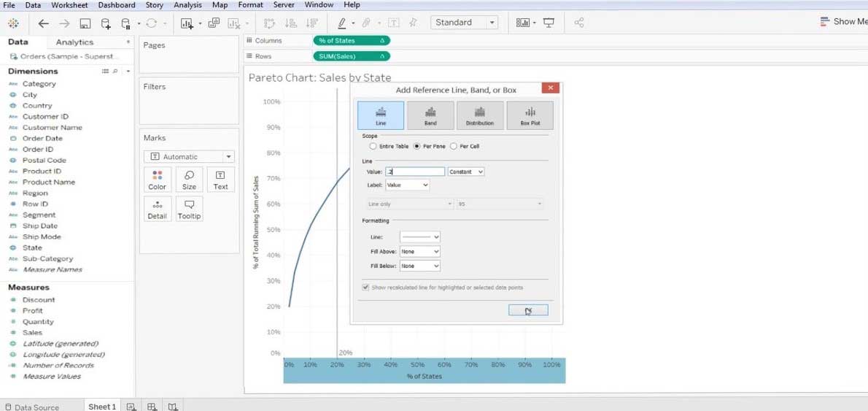
Task: Open the Fill Above dropdown
Action: pos(420,251)
